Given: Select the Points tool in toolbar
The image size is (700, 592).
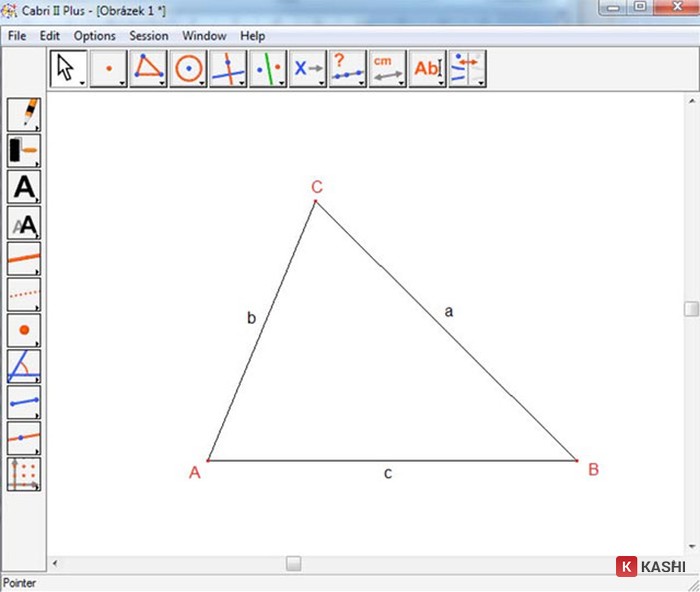Looking at the screenshot, I should pyautogui.click(x=107, y=69).
